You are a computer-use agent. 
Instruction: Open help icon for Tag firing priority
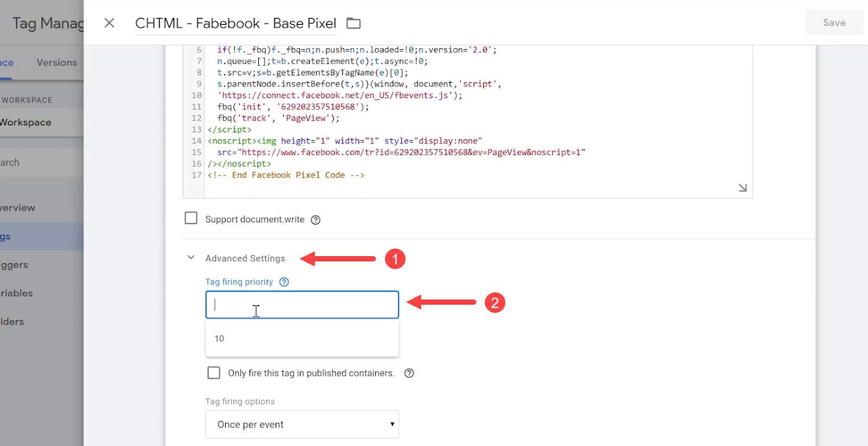[x=284, y=282]
